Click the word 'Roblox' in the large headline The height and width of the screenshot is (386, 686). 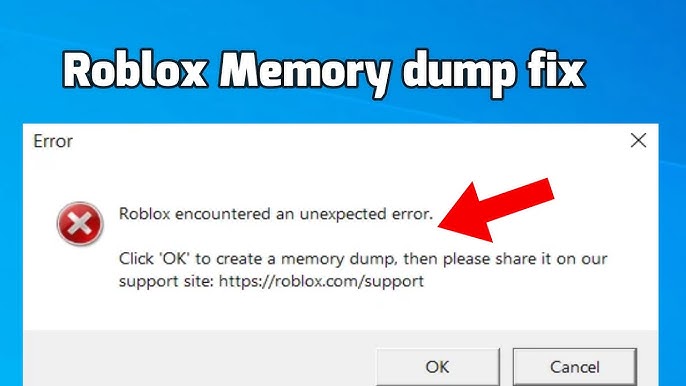tap(135, 71)
